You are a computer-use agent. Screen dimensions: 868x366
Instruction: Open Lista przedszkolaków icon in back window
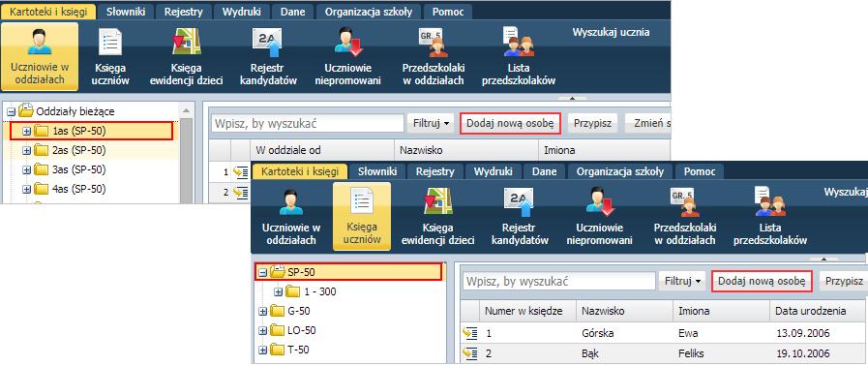tap(519, 56)
